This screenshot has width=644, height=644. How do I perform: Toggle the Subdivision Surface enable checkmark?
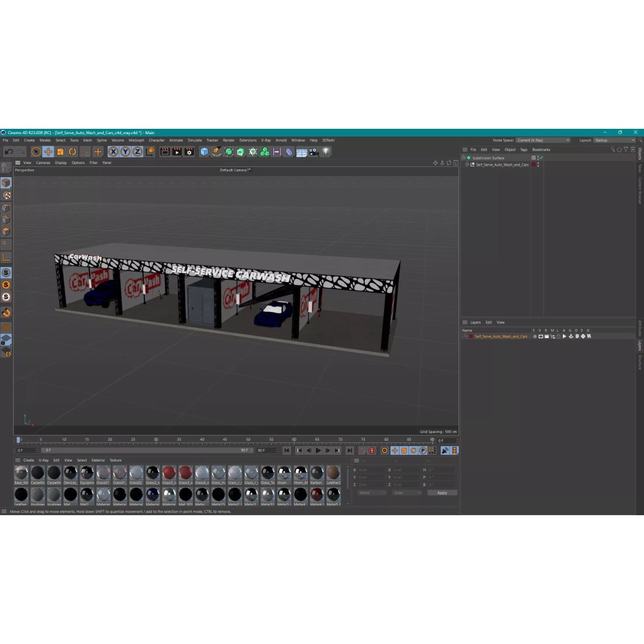[x=541, y=157]
